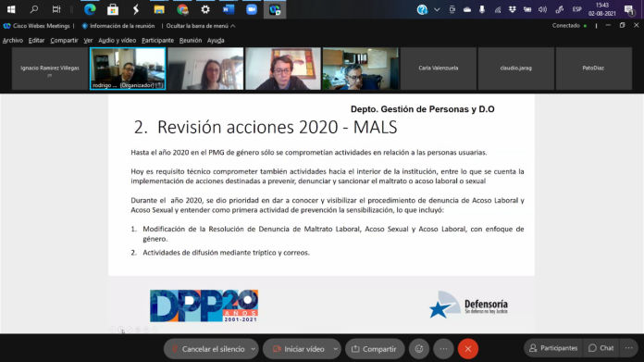Launch Microsoft Edge from taskbar
This screenshot has width=644, height=362.
coord(90,9)
